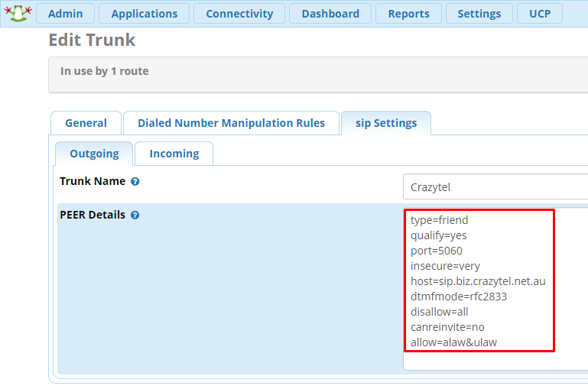The width and height of the screenshot is (588, 389).
Task: Open the Settings menu
Action: point(479,14)
